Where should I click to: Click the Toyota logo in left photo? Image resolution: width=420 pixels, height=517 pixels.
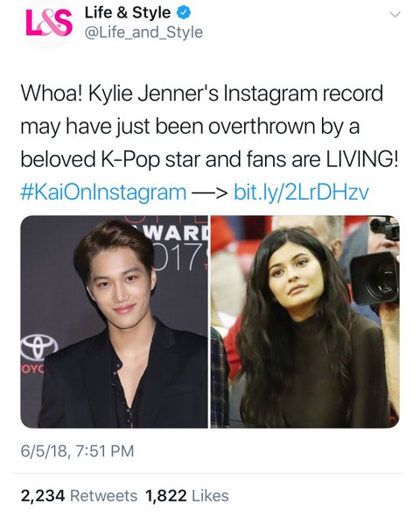click(x=38, y=349)
